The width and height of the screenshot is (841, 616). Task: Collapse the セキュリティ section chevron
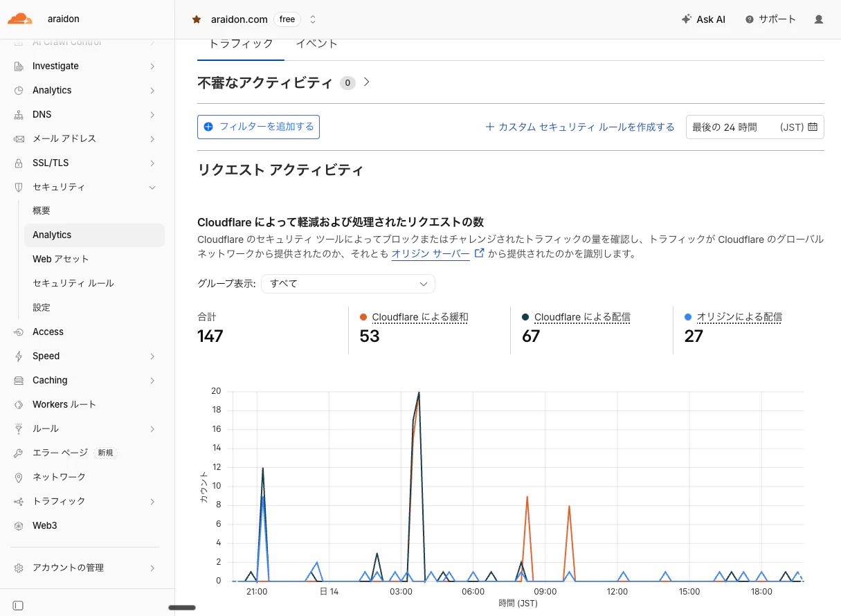(152, 188)
